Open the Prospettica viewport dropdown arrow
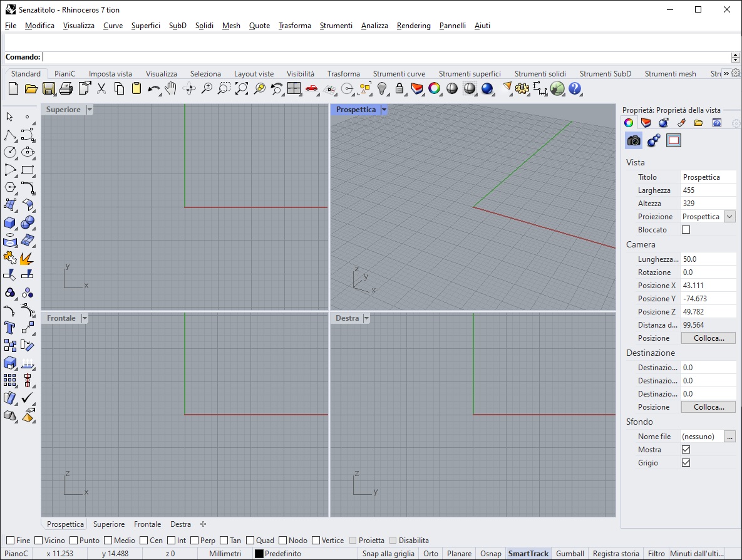Image resolution: width=742 pixels, height=560 pixels. click(x=384, y=110)
